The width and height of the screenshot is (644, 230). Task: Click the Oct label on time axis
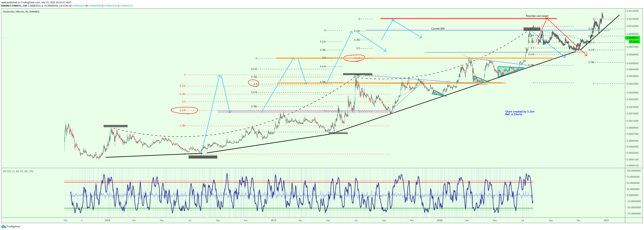pyautogui.click(x=66, y=221)
